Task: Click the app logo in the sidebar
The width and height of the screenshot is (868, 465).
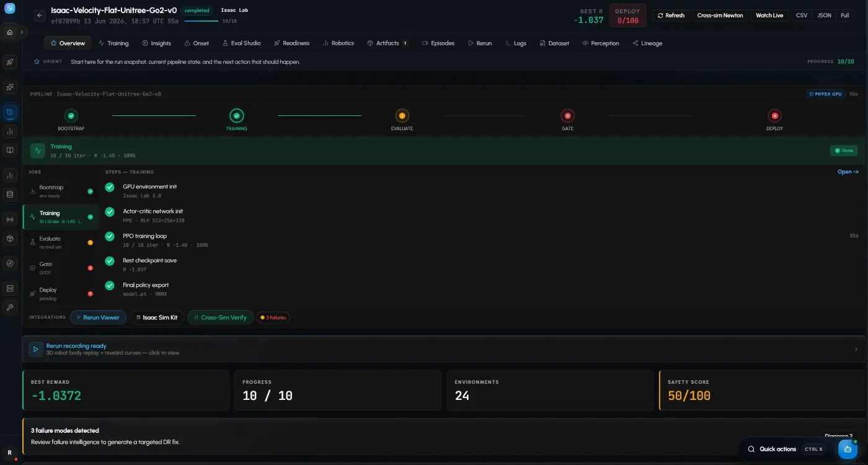Action: click(x=9, y=9)
